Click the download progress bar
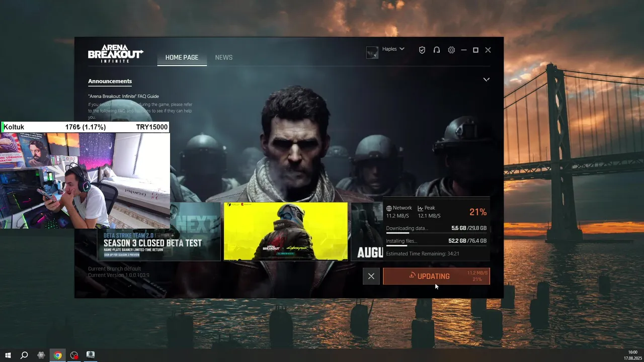Viewport: 644px width, 362px height. pos(436,233)
